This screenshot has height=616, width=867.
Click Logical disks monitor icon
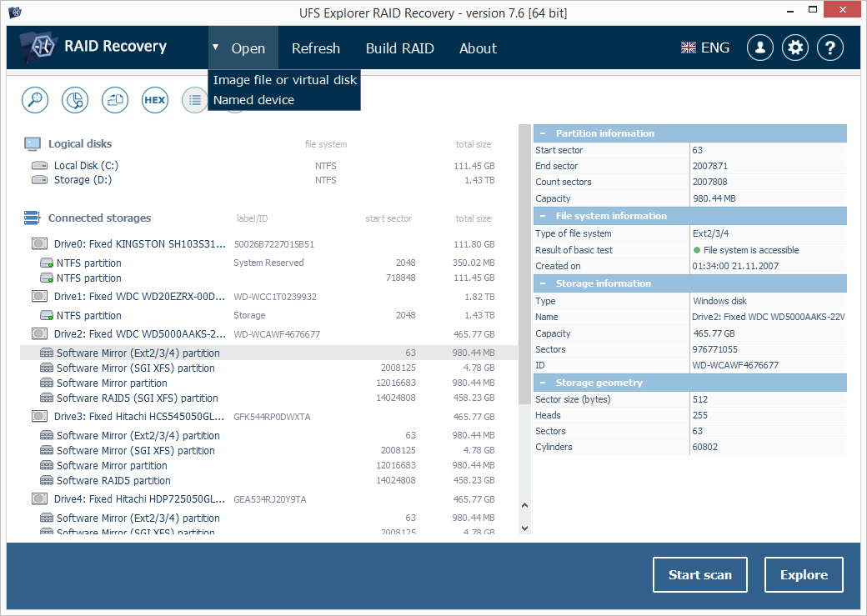pyautogui.click(x=33, y=143)
